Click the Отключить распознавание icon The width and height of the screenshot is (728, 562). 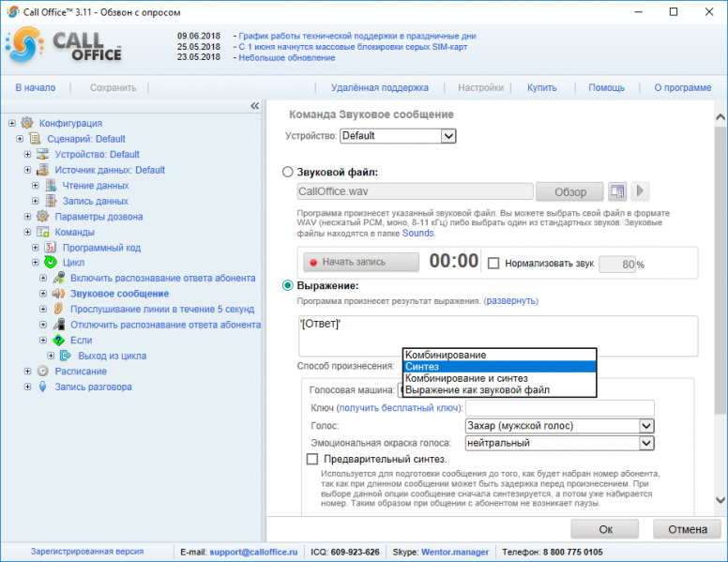58,325
